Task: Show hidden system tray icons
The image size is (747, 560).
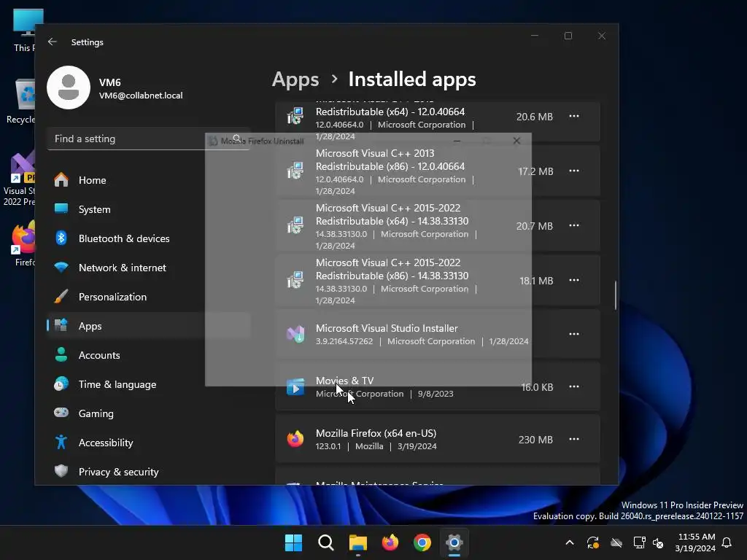Action: click(569, 542)
